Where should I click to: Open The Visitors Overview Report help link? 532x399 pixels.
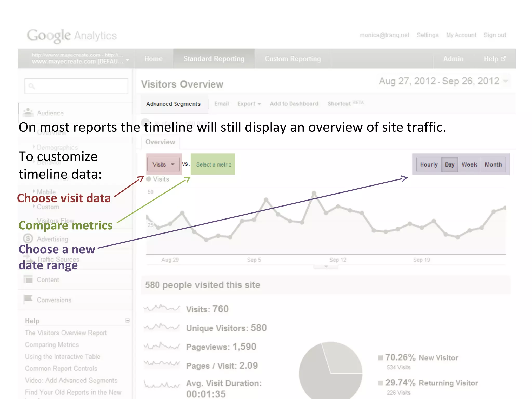click(x=66, y=333)
